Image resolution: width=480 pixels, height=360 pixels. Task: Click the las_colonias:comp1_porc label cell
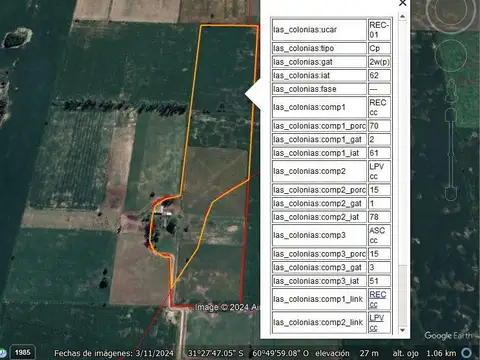pyautogui.click(x=319, y=126)
